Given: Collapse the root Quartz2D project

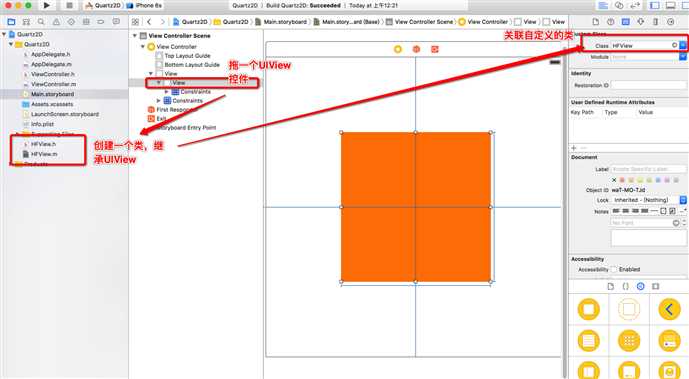Looking at the screenshot, I should (x=4, y=34).
